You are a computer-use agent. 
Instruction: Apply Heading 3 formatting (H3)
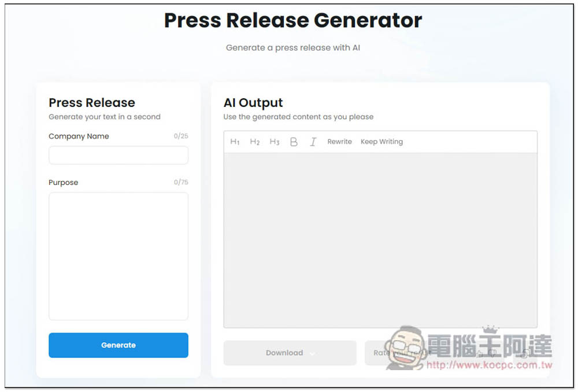point(275,142)
